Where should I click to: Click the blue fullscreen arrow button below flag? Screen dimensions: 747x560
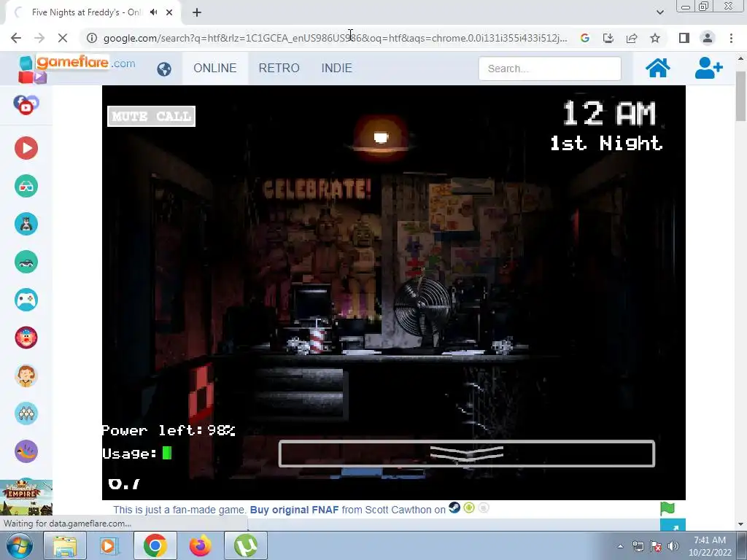673,525
